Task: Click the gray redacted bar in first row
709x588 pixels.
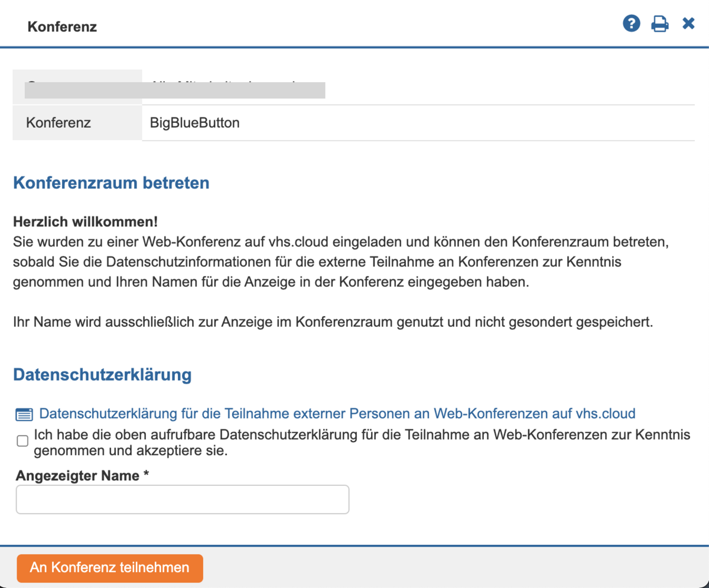Action: click(175, 90)
